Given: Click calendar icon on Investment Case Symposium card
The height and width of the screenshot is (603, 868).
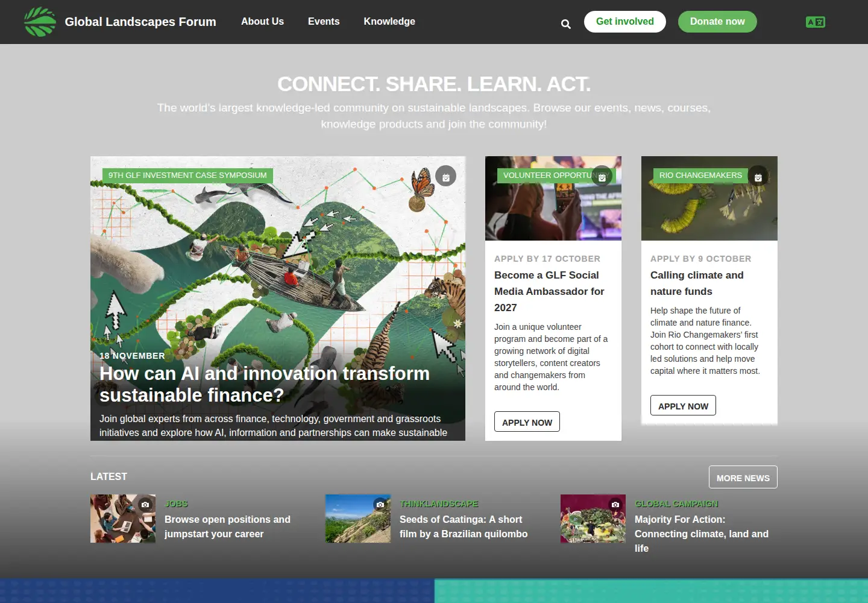Looking at the screenshot, I should click(446, 176).
